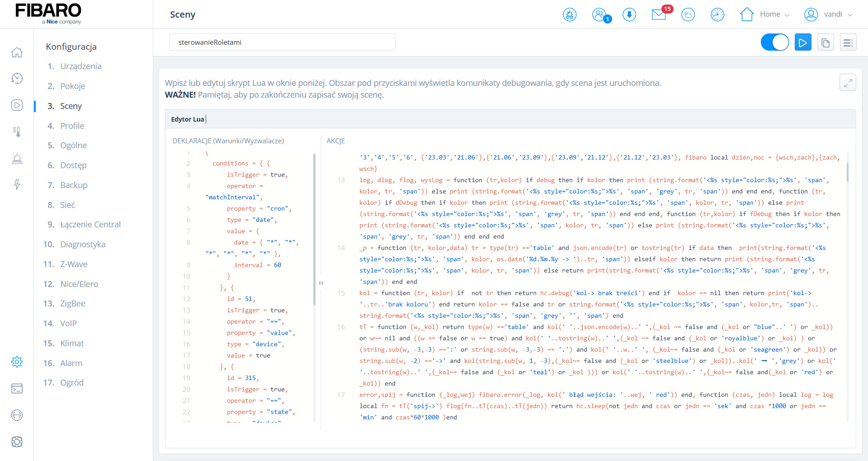868x461 pixels.
Task: Select Urządzenia in configuration menu
Action: click(80, 66)
